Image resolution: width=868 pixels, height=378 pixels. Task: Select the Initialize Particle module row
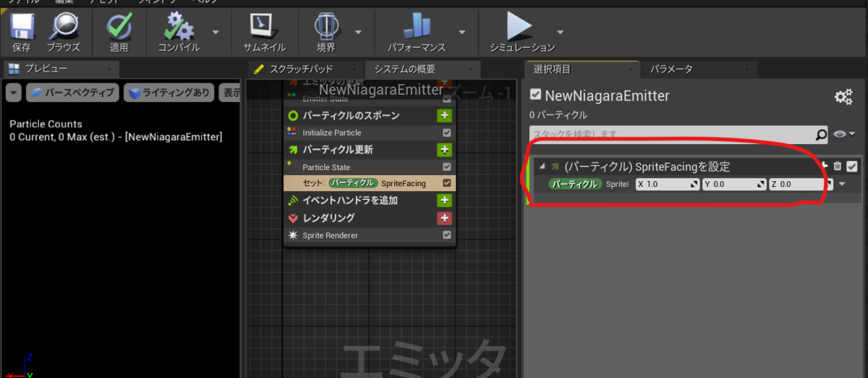click(370, 133)
